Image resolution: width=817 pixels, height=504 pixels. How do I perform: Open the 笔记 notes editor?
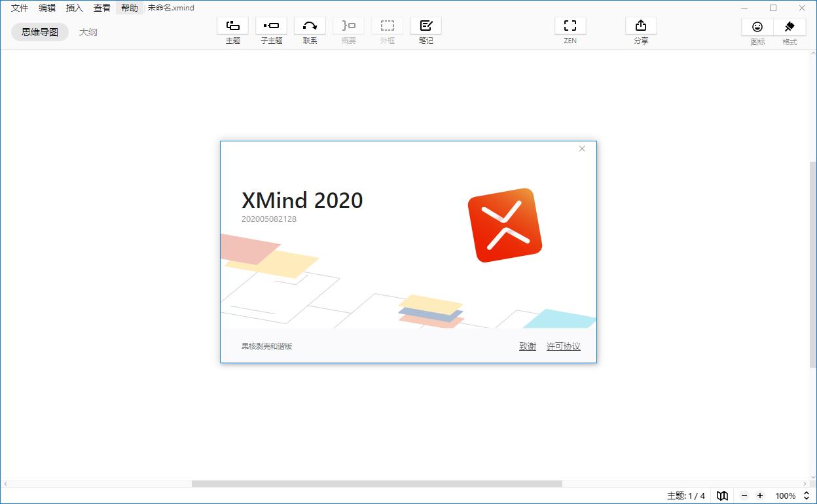(x=426, y=29)
